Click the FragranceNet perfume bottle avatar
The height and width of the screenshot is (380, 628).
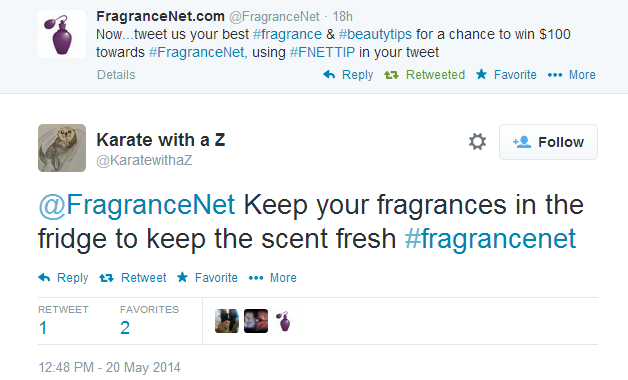coord(62,34)
